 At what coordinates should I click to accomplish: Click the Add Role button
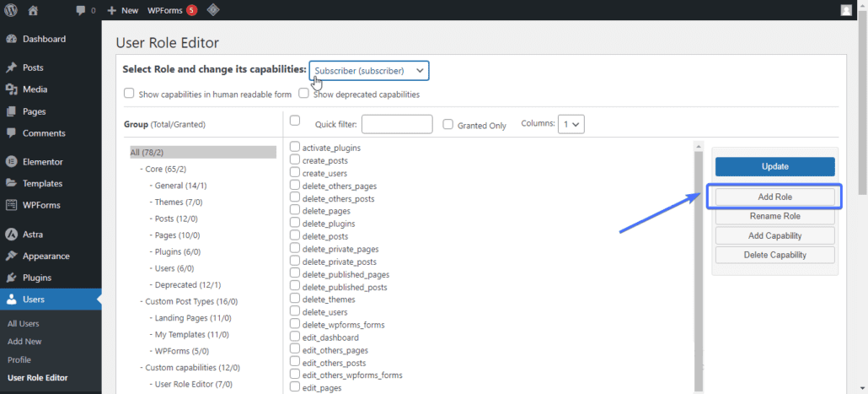coord(774,197)
